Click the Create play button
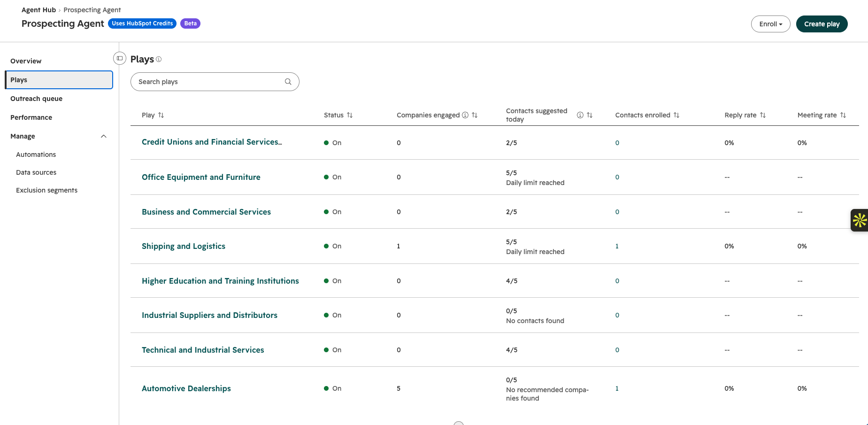 (x=822, y=24)
